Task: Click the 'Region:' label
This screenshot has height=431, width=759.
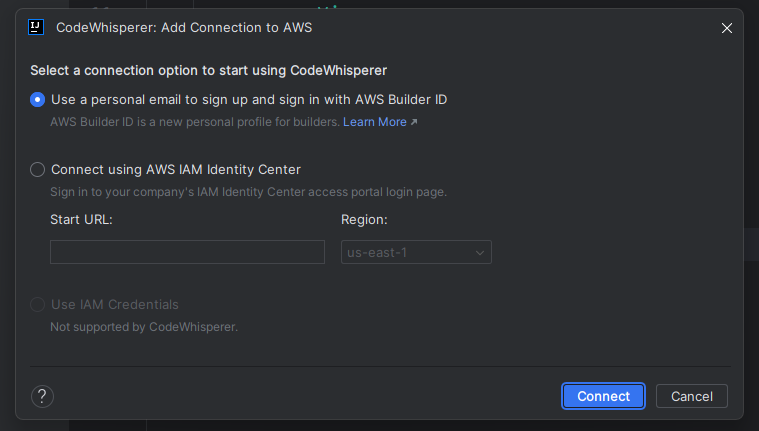Action: pyautogui.click(x=364, y=220)
